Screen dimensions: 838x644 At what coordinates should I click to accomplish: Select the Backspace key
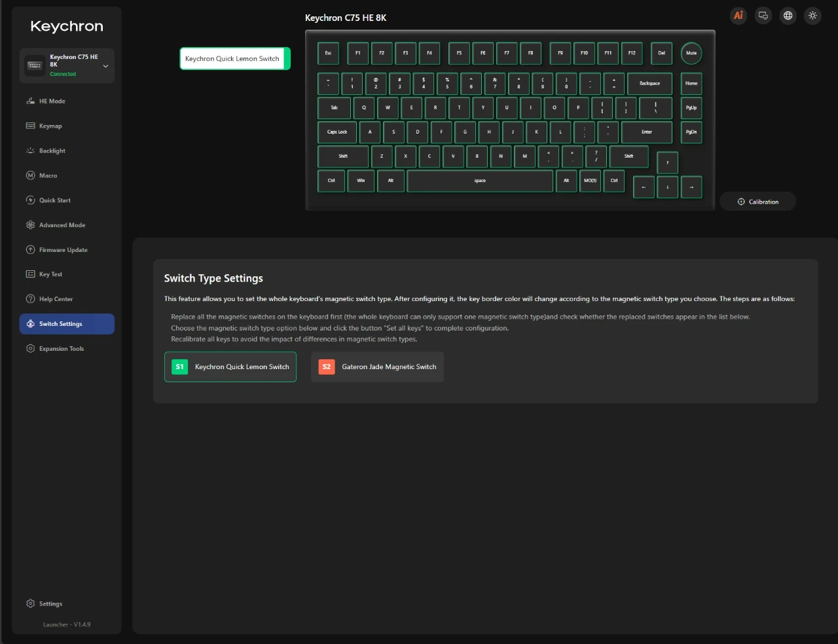650,84
